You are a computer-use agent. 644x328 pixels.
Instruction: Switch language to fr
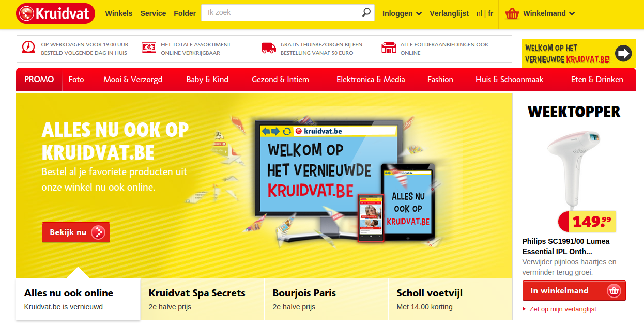pyautogui.click(x=490, y=13)
